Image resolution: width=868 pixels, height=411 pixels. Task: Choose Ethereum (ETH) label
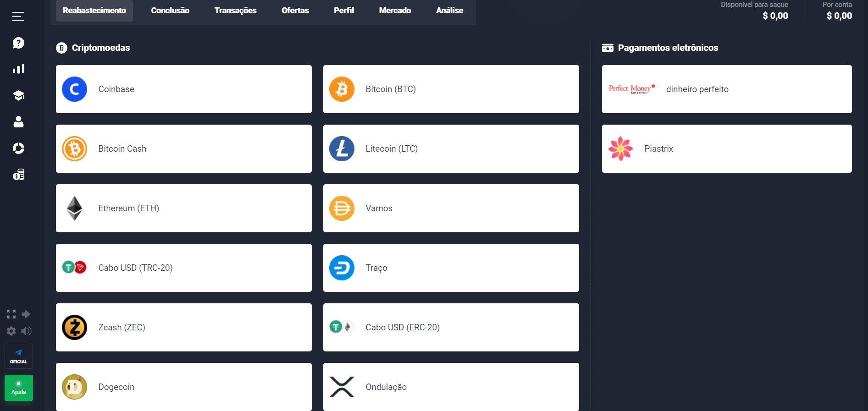(x=129, y=208)
